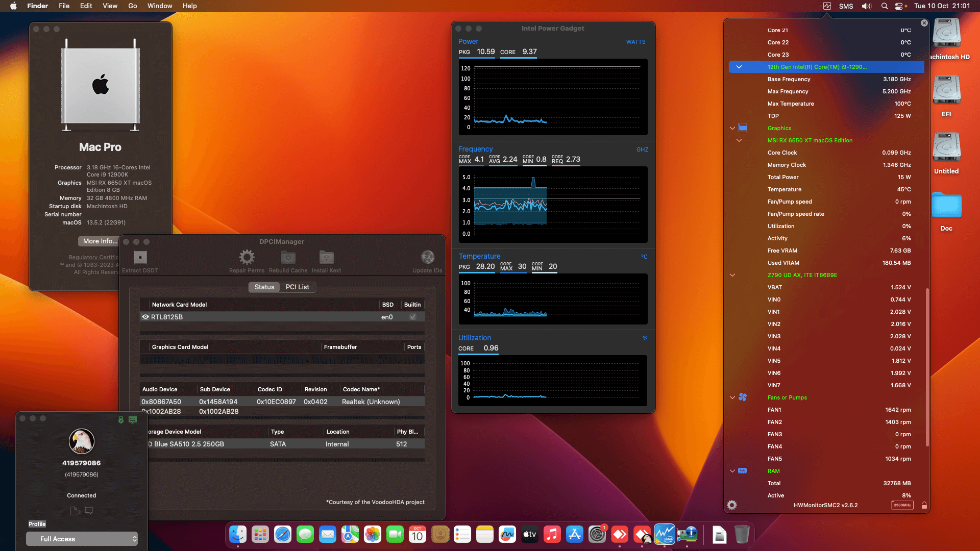This screenshot has height=551, width=980.
Task: Click the Power graph in Intel Power Gadget
Action: tap(553, 97)
